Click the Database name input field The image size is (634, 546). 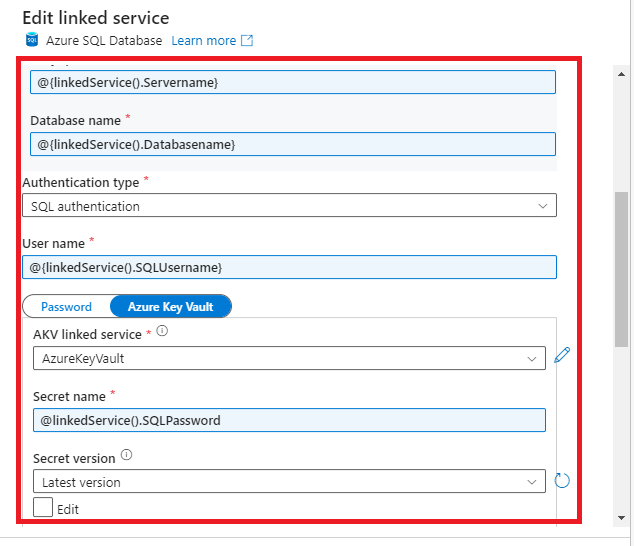[293, 144]
